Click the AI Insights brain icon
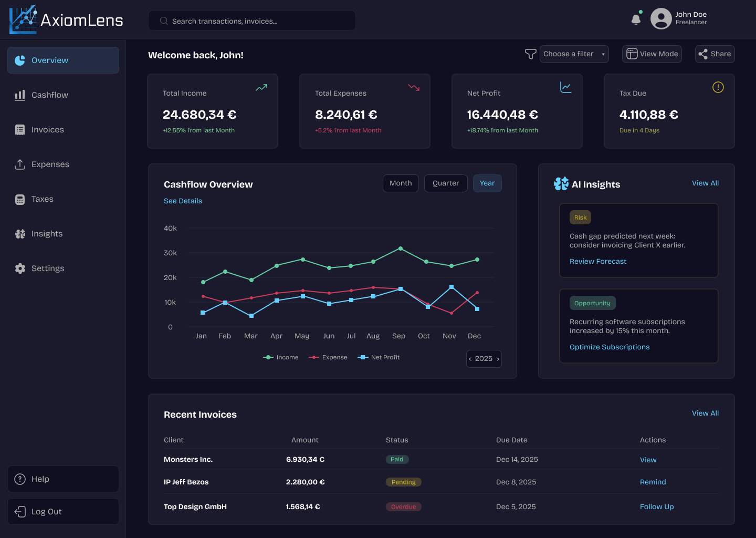The height and width of the screenshot is (538, 756). (561, 184)
